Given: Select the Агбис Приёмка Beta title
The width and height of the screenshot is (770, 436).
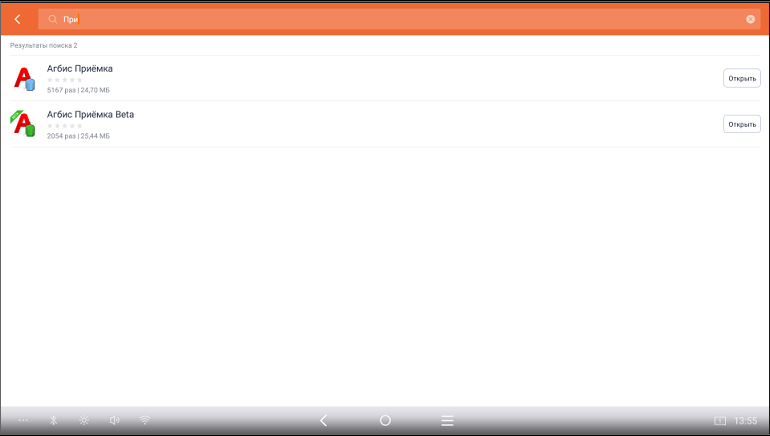Looking at the screenshot, I should click(90, 114).
